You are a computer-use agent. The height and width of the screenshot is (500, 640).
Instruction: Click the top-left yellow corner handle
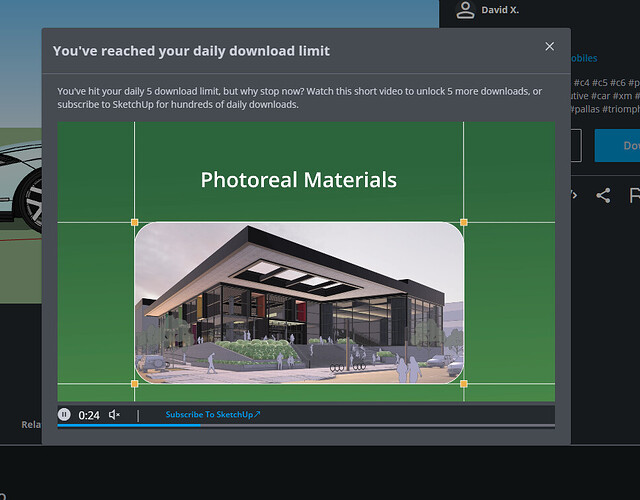[x=135, y=222]
